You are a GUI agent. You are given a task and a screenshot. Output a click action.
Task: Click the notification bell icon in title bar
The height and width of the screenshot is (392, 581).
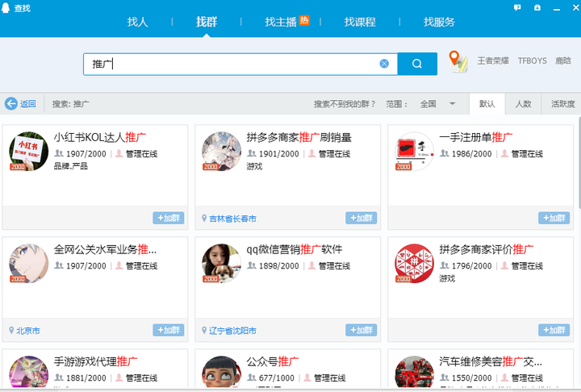point(537,7)
